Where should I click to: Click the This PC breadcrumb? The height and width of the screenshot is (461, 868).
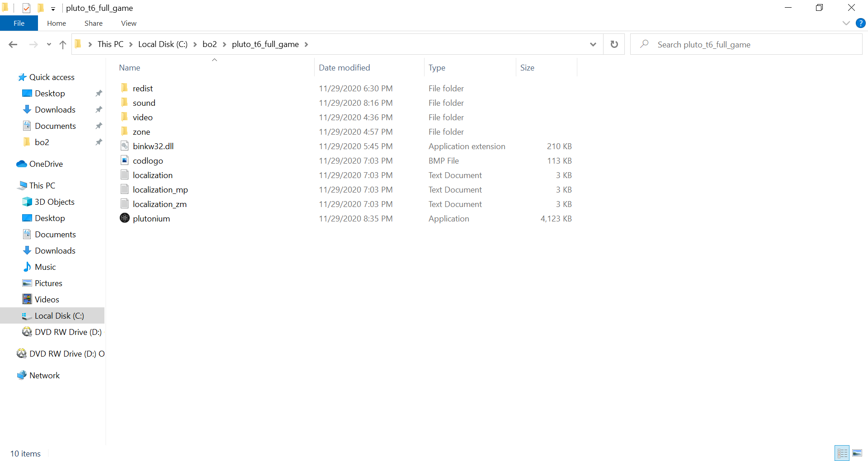click(x=110, y=44)
